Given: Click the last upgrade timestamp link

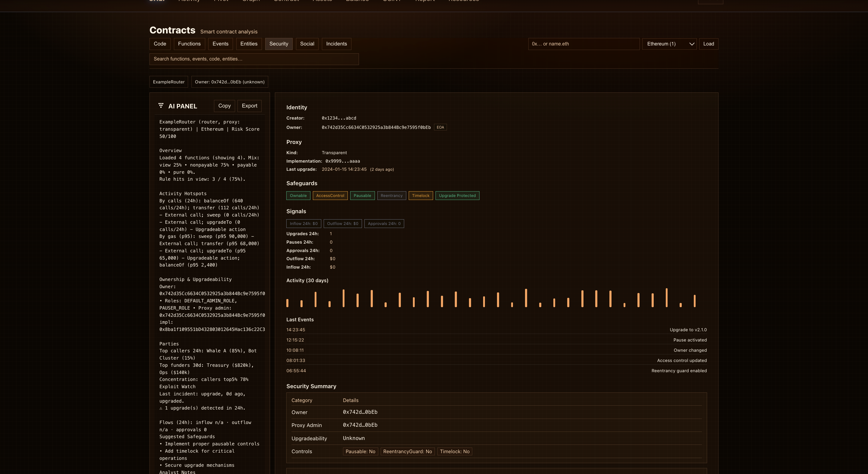Looking at the screenshot, I should coord(344,169).
